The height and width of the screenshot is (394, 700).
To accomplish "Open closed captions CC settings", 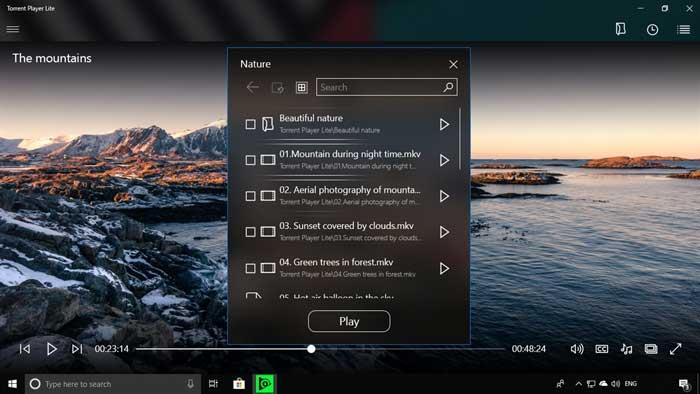I will click(x=601, y=349).
